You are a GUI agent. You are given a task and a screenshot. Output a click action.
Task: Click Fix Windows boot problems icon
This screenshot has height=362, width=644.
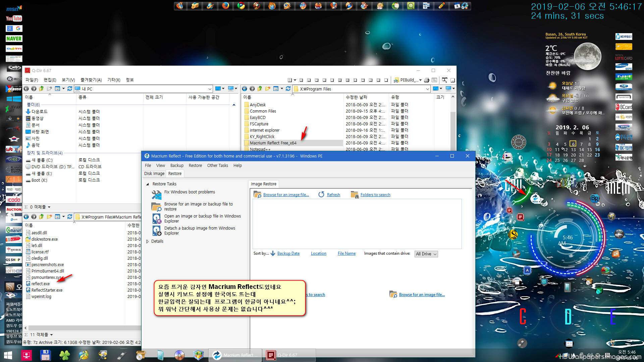click(x=157, y=195)
